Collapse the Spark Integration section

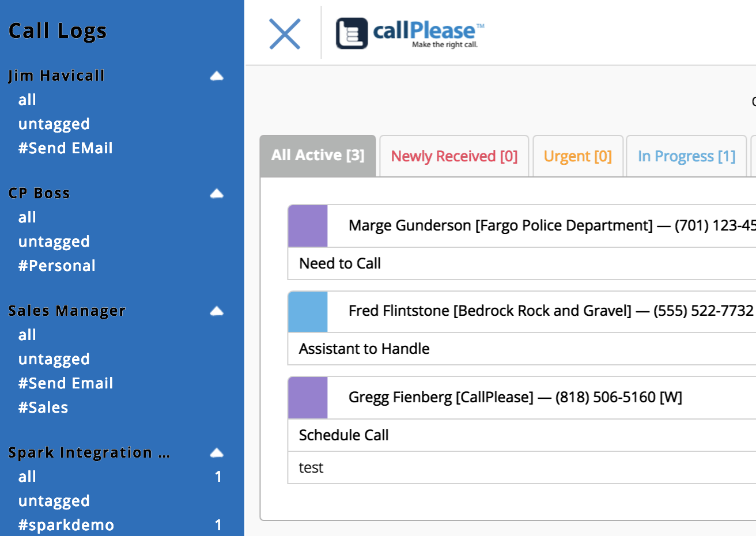(x=216, y=452)
